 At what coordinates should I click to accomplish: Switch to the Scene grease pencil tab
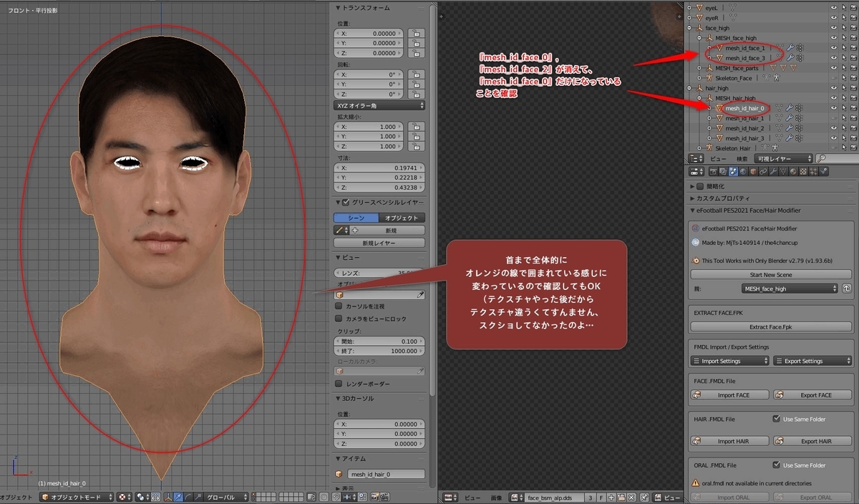click(x=356, y=218)
